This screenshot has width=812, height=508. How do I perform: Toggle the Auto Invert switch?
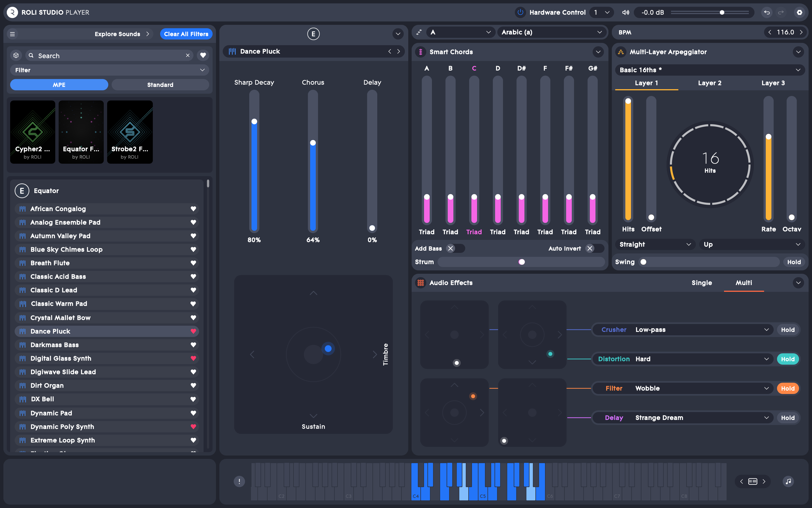click(595, 249)
